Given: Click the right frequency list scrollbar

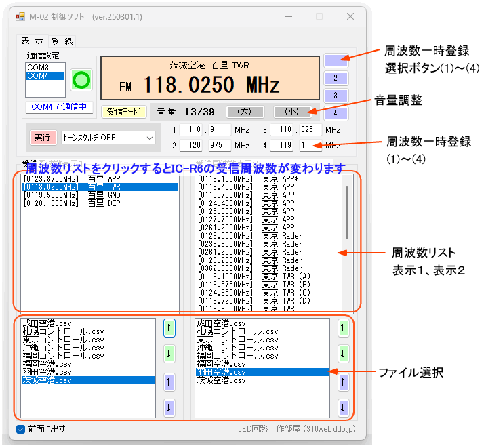Looking at the screenshot, I should (348, 213).
